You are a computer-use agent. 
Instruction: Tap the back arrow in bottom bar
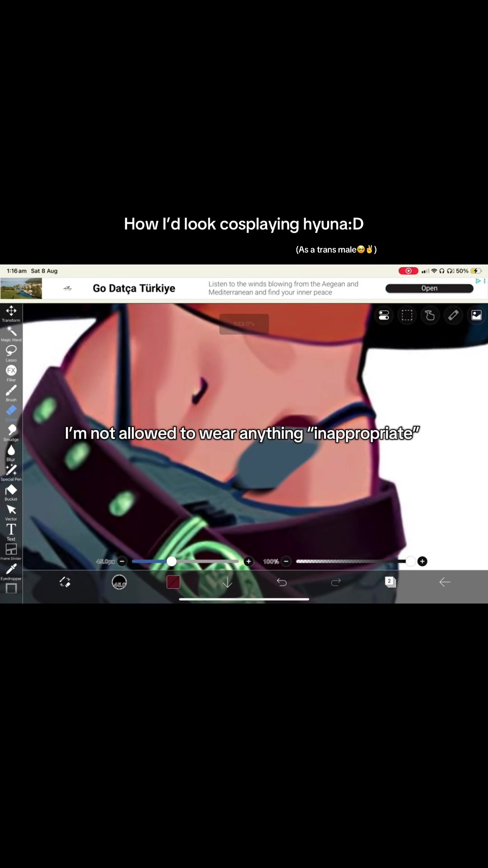[x=445, y=582]
